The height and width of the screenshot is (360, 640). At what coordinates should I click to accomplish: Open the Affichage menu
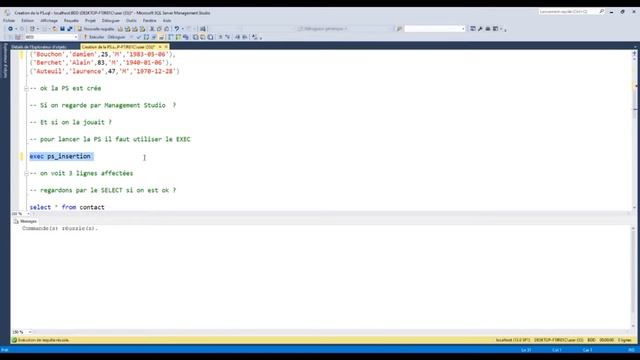[49, 20]
